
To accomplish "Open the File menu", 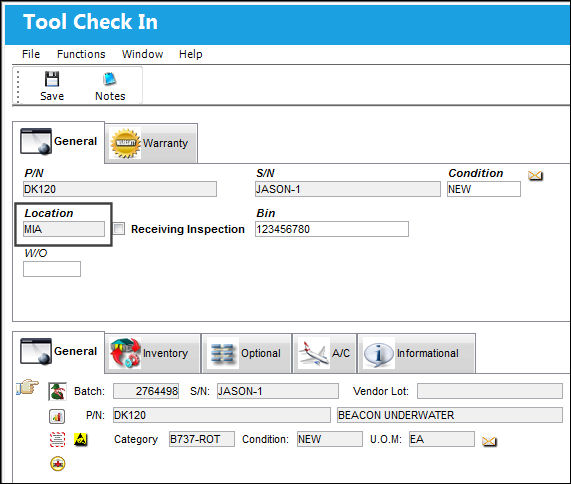I will (31, 54).
